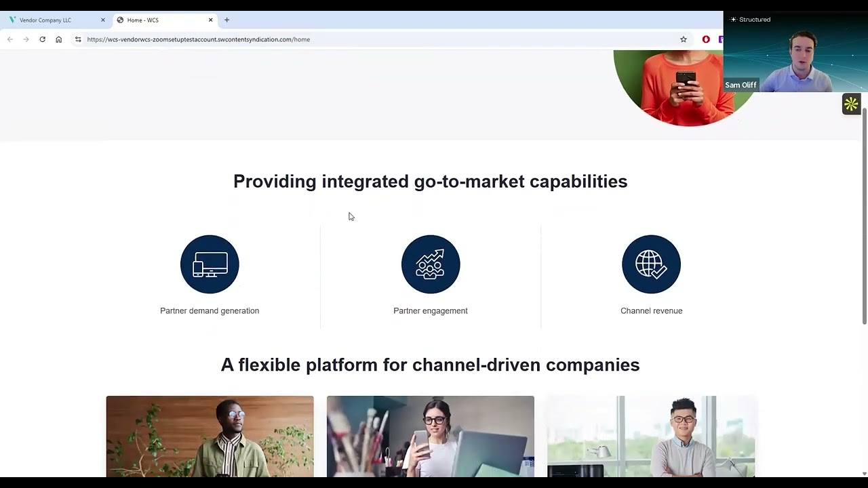Click the woman with phone and laptop image

(431, 436)
